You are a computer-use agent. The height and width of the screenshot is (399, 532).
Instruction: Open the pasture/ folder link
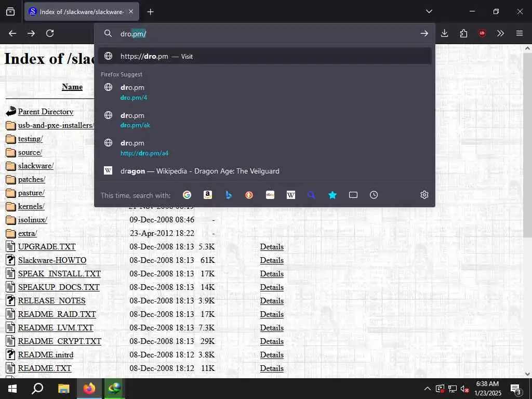[x=31, y=193]
